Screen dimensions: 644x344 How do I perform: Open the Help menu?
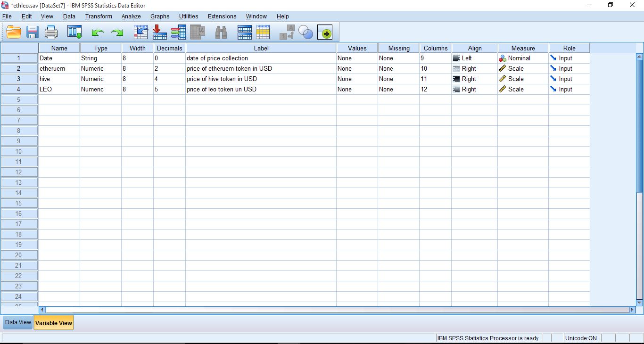click(283, 16)
